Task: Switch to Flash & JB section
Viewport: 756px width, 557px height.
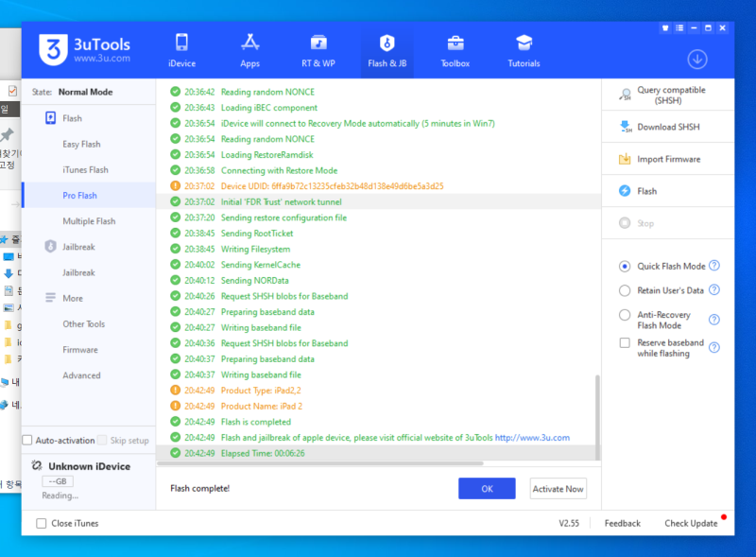Action: tap(387, 51)
